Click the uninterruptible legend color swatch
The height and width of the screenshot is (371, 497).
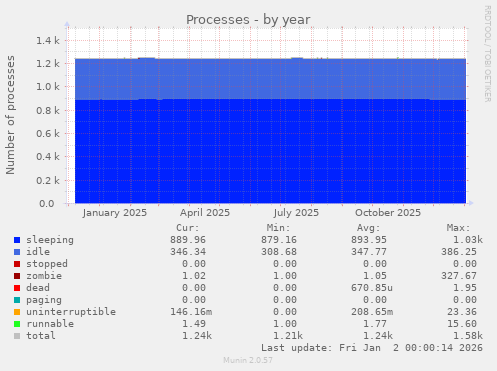17,312
